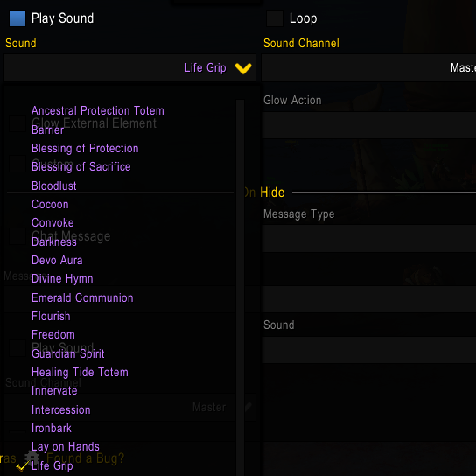Open the Message Type dropdown field
Screen dimensions: 476x476
tap(368, 239)
